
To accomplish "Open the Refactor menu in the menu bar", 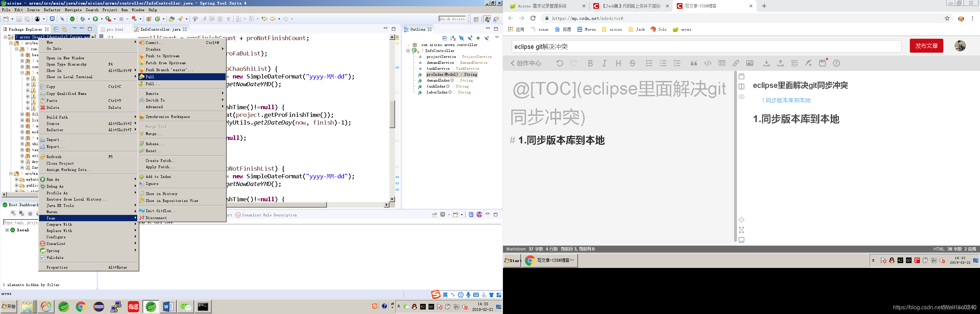I will (52, 10).
